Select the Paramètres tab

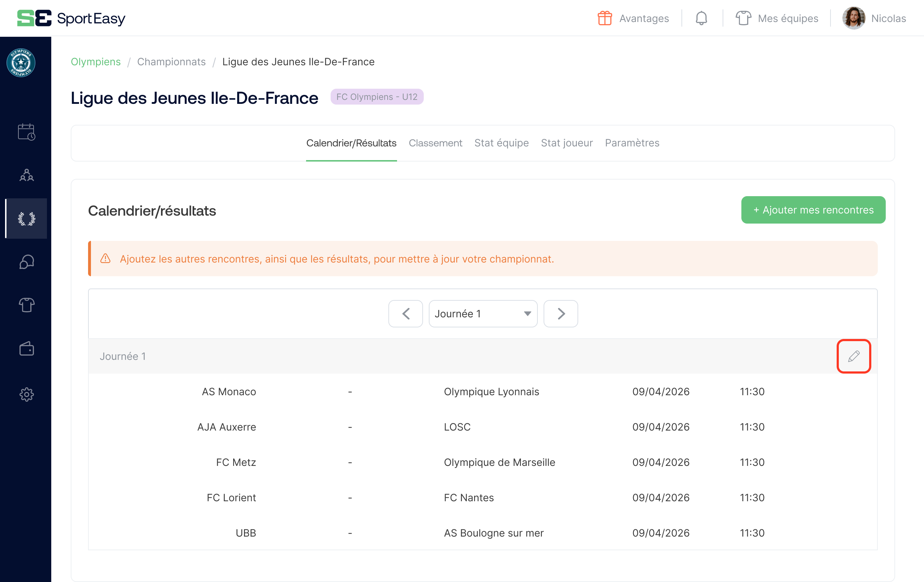[632, 143]
